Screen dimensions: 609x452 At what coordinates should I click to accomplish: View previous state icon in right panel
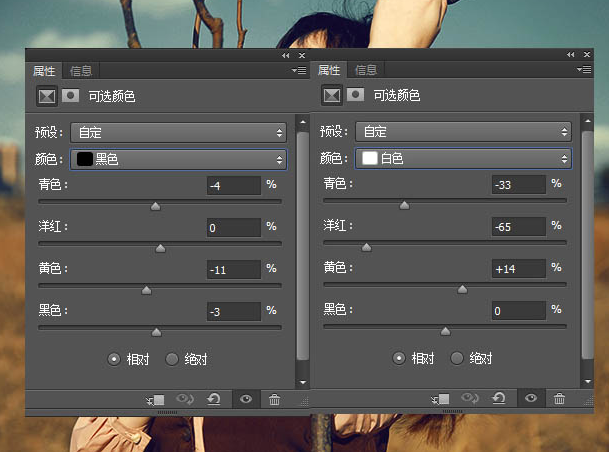tap(470, 398)
